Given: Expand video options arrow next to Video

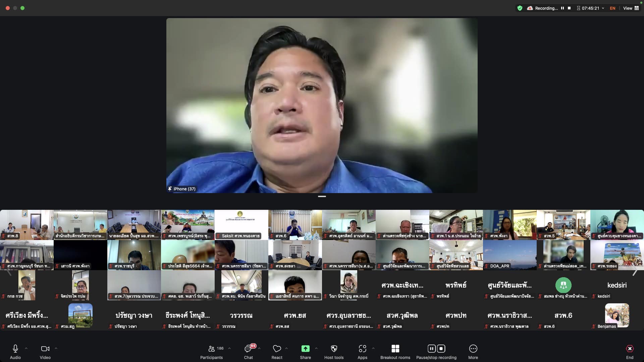Looking at the screenshot, I should coord(56,348).
